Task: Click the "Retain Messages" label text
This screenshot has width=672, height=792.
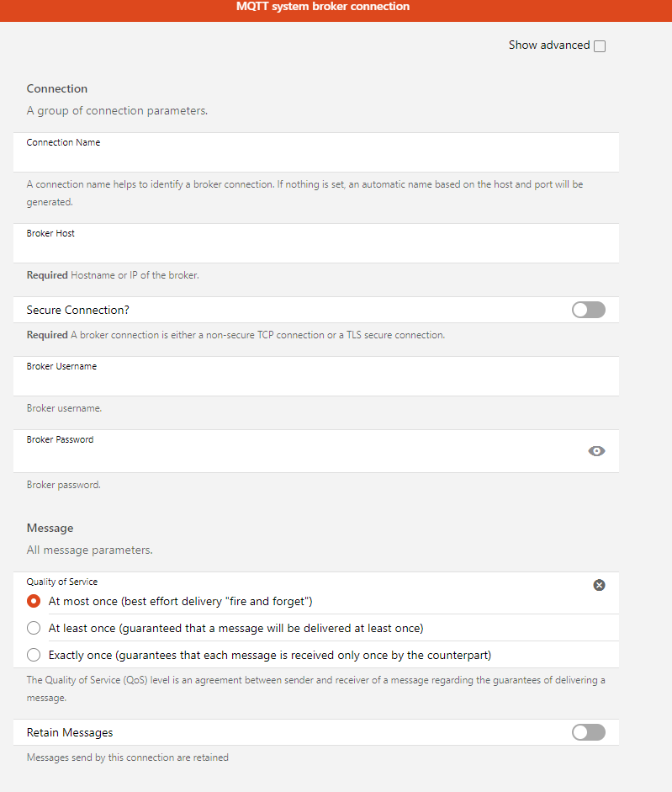Action: click(70, 732)
